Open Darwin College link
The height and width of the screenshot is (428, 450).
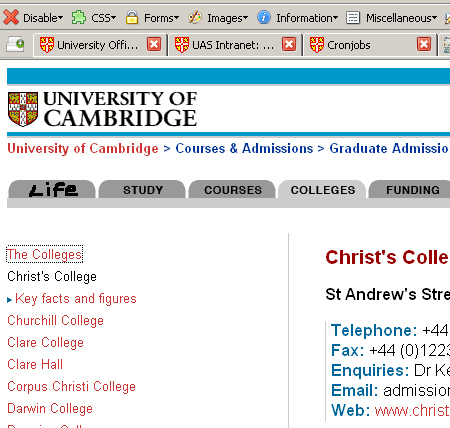50,408
